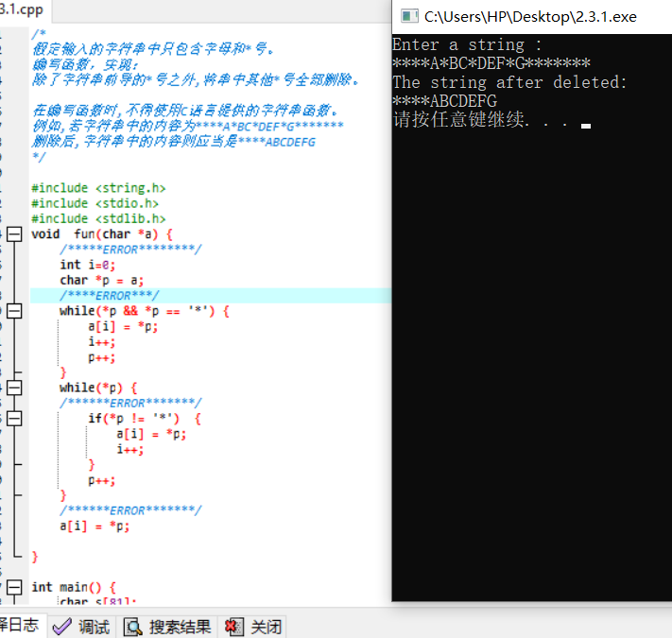Screen dimensions: 672x638
Task: Click the 调试 checkmark icon
Action: coord(61,627)
